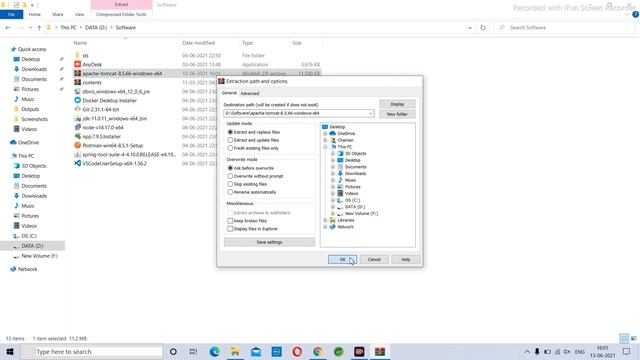Select Music icon in extraction tree

(x=340, y=180)
